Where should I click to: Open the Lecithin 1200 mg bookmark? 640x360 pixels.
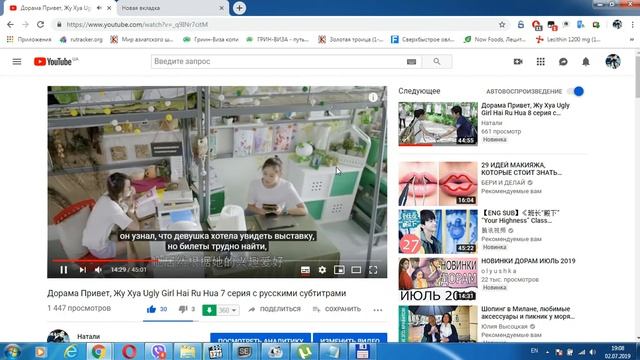point(569,40)
